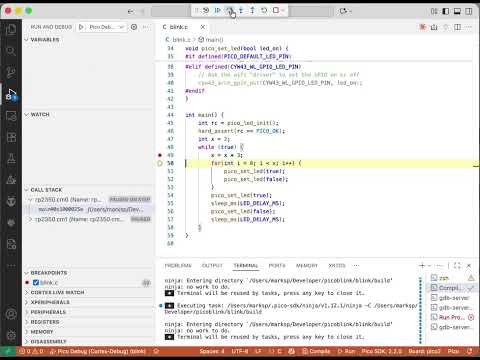This screenshot has height=360, width=480.
Task: Open the Testing flask view
Action: [x=11, y=158]
